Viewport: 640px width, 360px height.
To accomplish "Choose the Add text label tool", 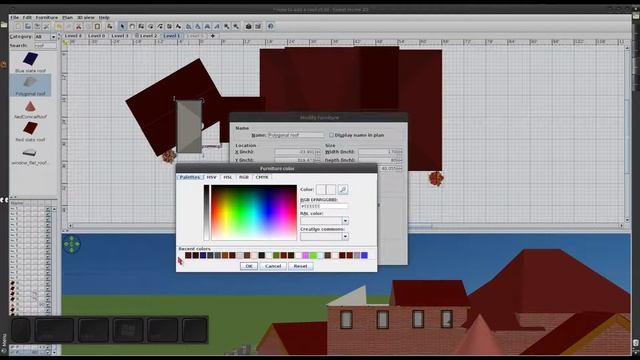I will click(178, 26).
